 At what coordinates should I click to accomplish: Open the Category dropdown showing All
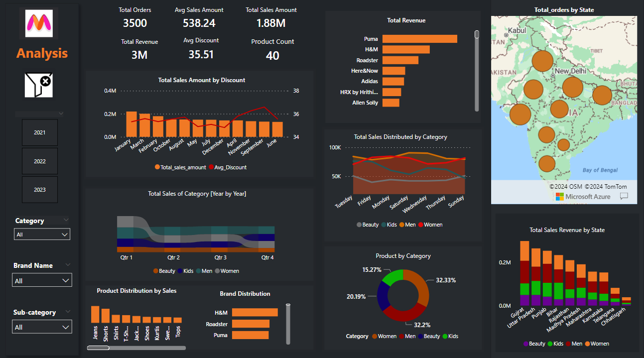(42, 234)
